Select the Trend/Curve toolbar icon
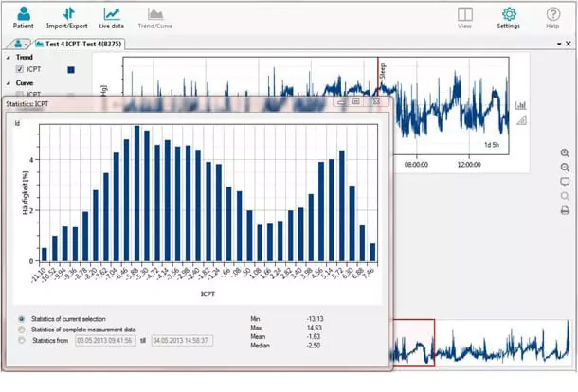This screenshot has width=578, height=392. coord(154,18)
